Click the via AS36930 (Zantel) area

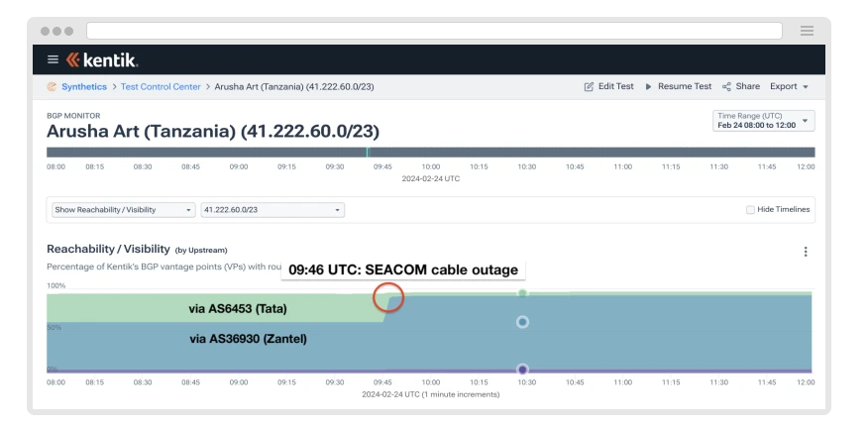(x=248, y=339)
